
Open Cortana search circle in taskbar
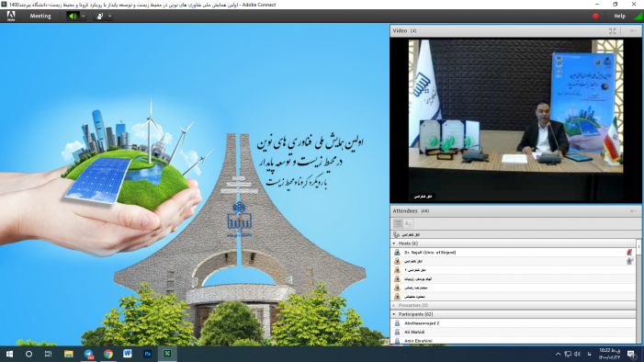pyautogui.click(x=28, y=354)
